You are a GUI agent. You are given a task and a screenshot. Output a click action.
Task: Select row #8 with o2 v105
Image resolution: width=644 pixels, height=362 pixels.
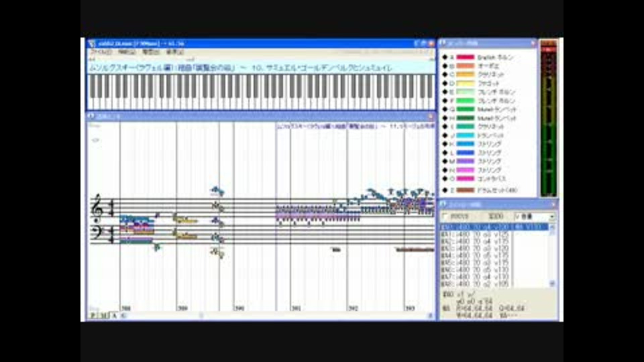[x=494, y=284]
